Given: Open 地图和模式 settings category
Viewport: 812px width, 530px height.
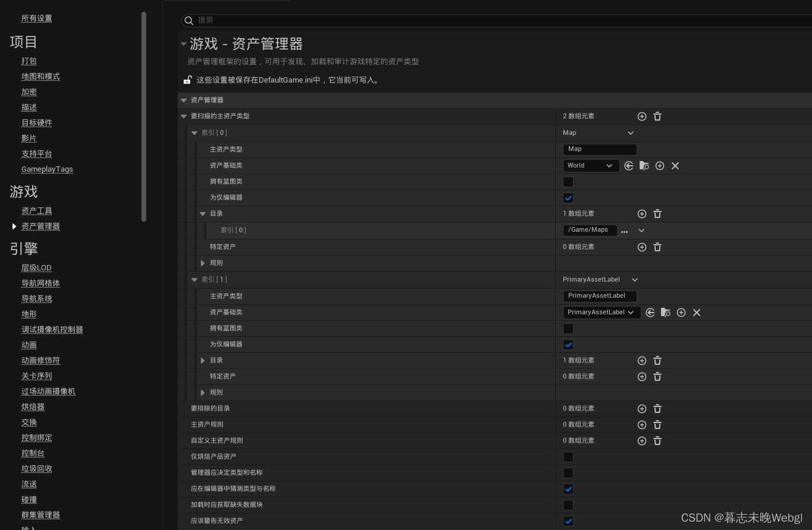Looking at the screenshot, I should click(x=40, y=77).
